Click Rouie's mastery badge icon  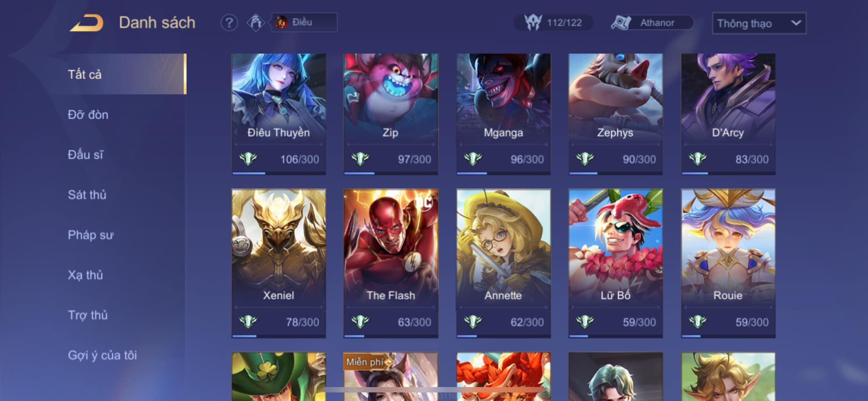(x=697, y=322)
